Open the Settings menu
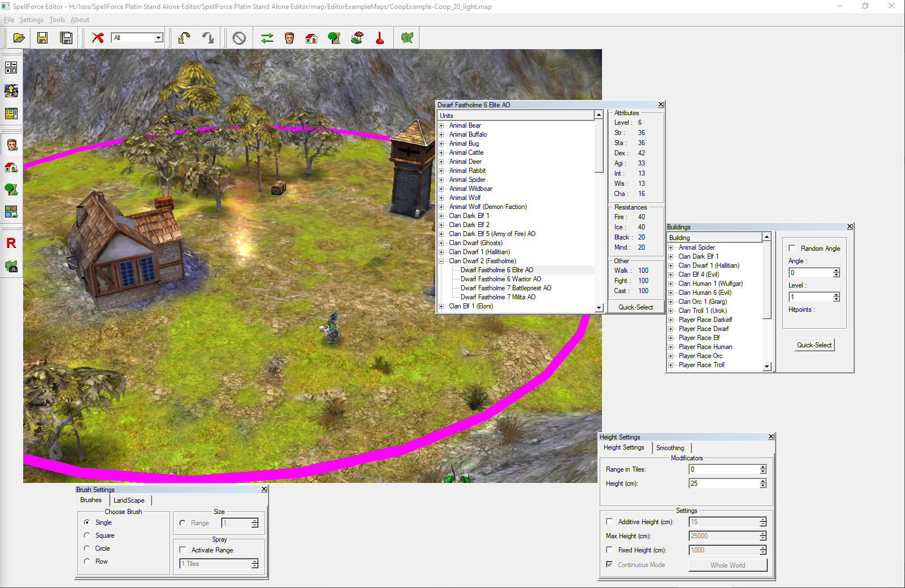905x588 pixels. (x=32, y=20)
